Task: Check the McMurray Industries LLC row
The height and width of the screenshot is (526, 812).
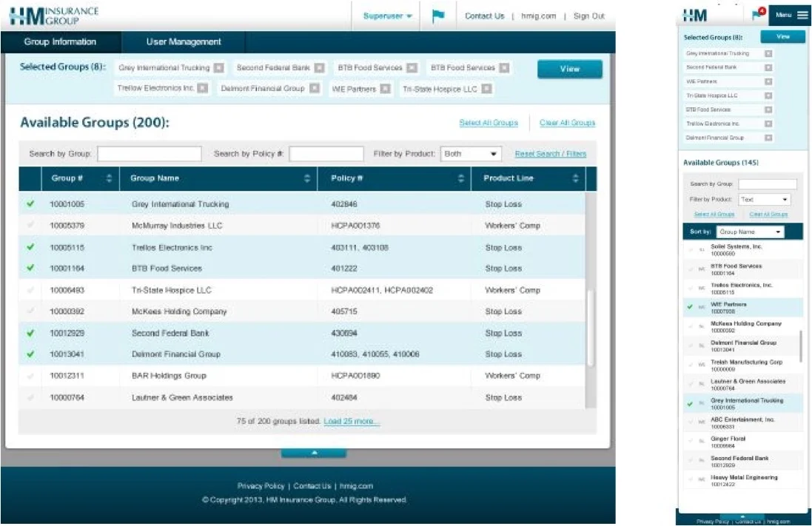Action: (x=30, y=225)
